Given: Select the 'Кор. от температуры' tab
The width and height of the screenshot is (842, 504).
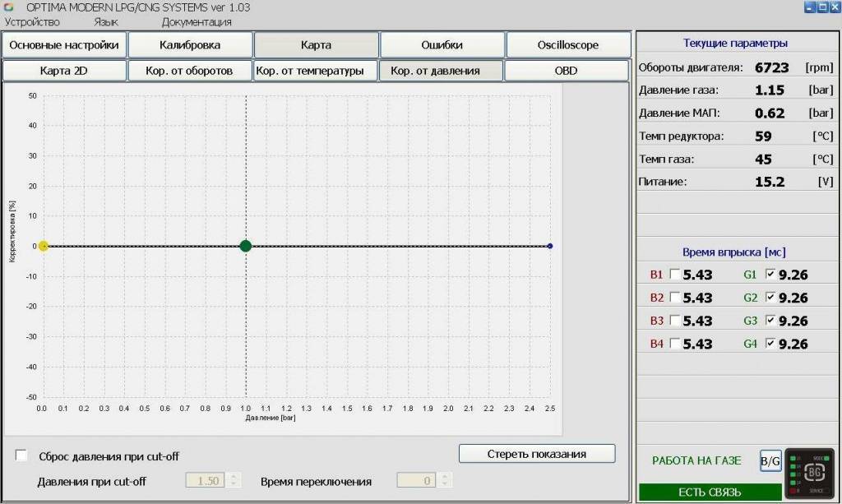Looking at the screenshot, I should (315, 71).
